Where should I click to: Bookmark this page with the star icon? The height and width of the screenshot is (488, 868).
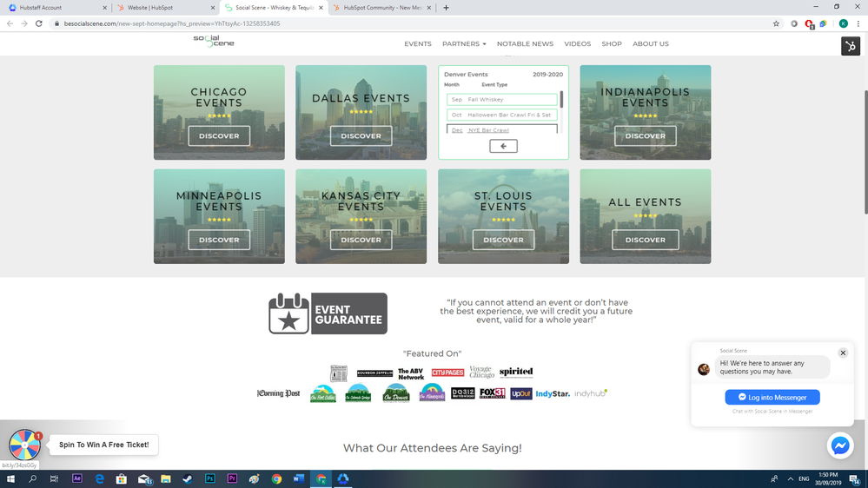point(776,23)
